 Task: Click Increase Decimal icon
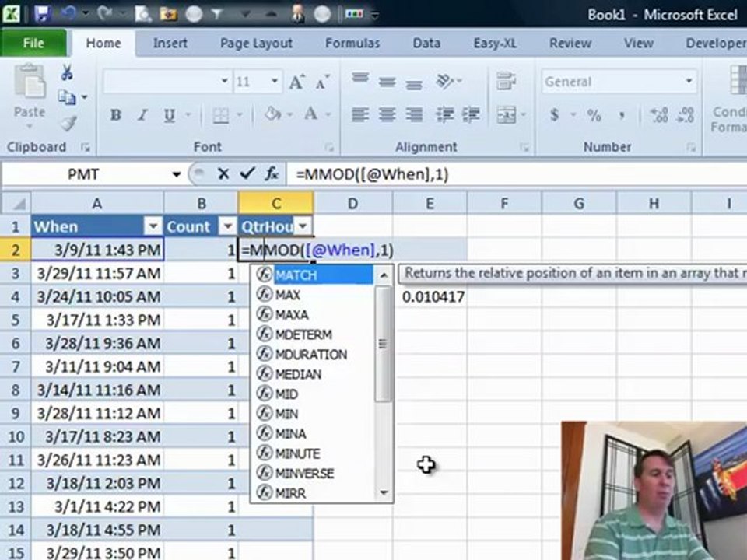click(659, 115)
